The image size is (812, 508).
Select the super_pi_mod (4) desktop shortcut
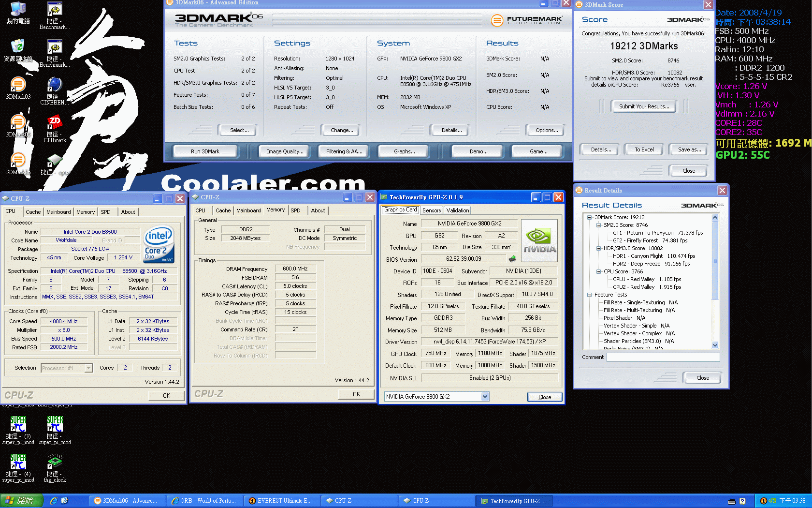click(x=18, y=468)
